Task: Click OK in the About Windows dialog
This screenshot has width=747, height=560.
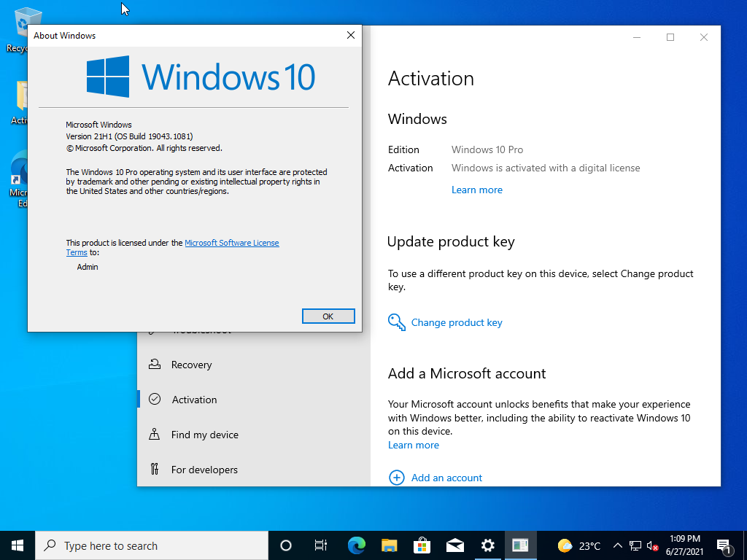Action: [328, 316]
